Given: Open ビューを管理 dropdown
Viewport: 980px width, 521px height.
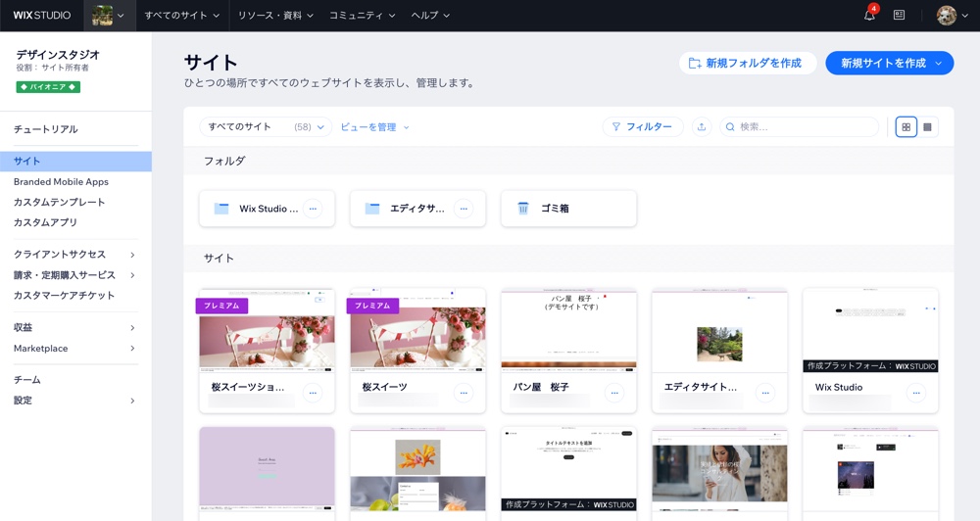Looking at the screenshot, I should (374, 126).
